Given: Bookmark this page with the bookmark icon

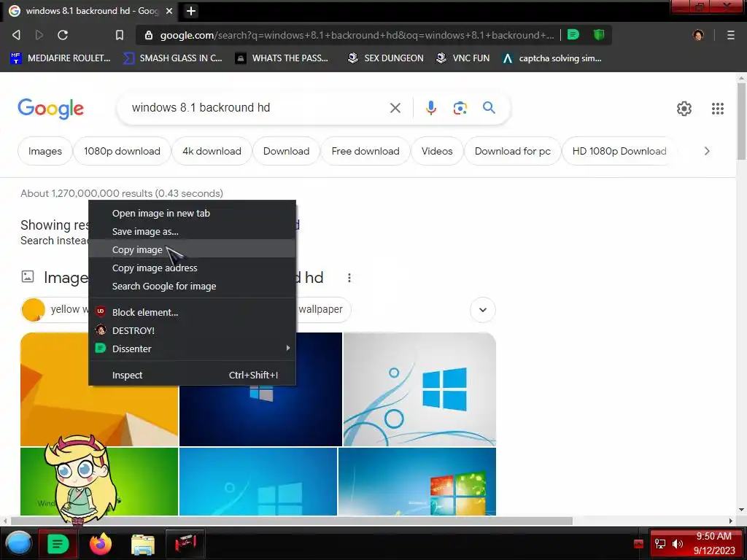Looking at the screenshot, I should pos(120,35).
